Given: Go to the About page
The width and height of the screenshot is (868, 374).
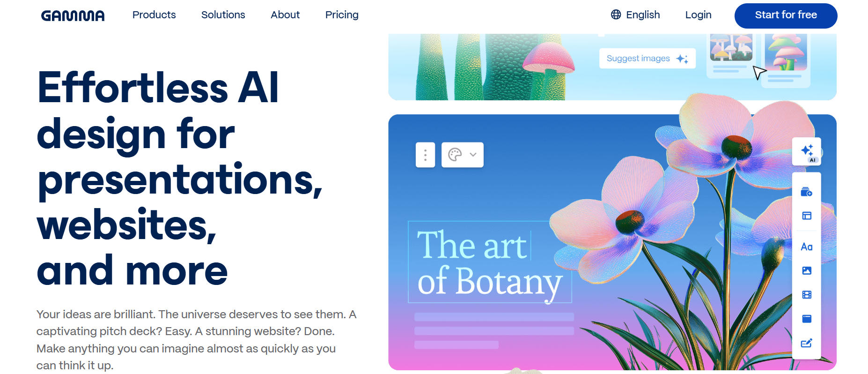Looking at the screenshot, I should 285,15.
